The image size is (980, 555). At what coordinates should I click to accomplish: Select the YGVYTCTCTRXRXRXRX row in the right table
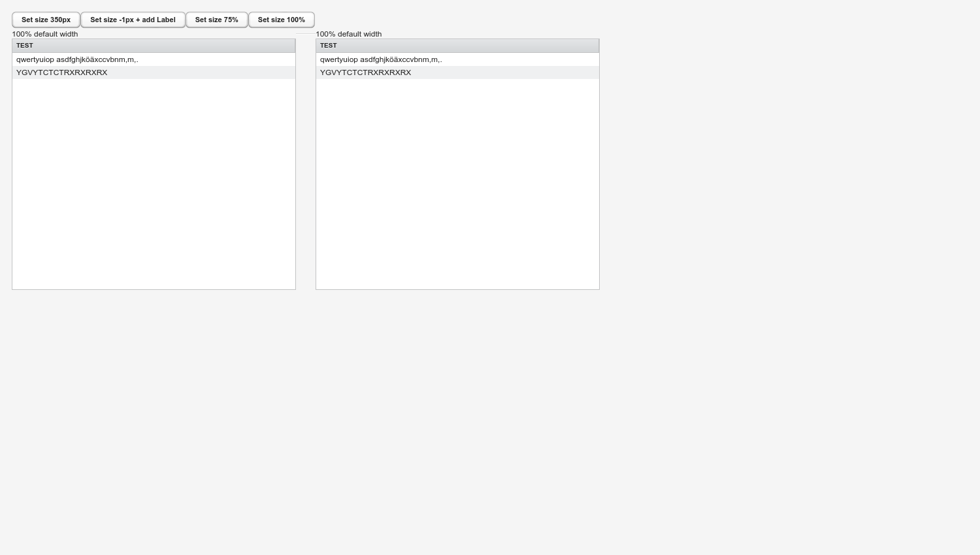pyautogui.click(x=457, y=72)
